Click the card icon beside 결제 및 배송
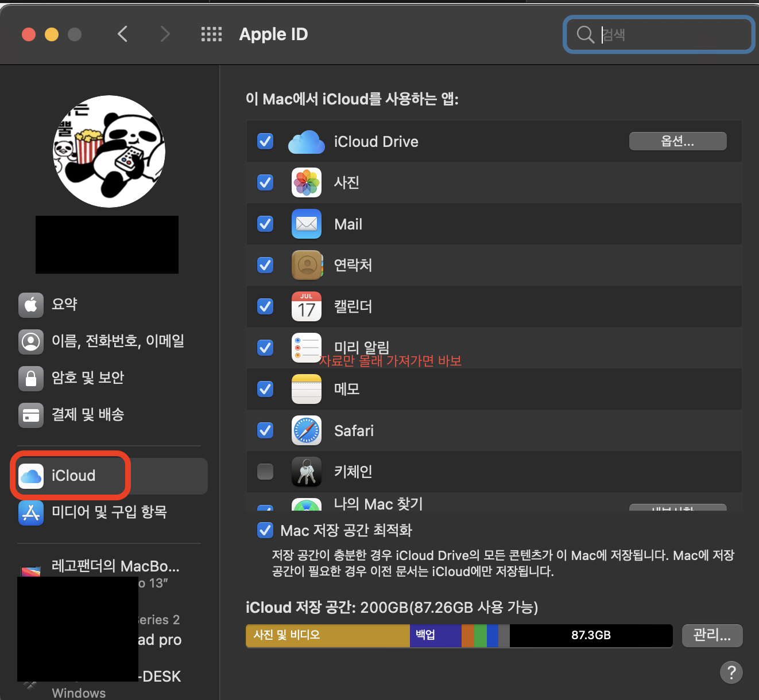The height and width of the screenshot is (700, 759). (31, 415)
